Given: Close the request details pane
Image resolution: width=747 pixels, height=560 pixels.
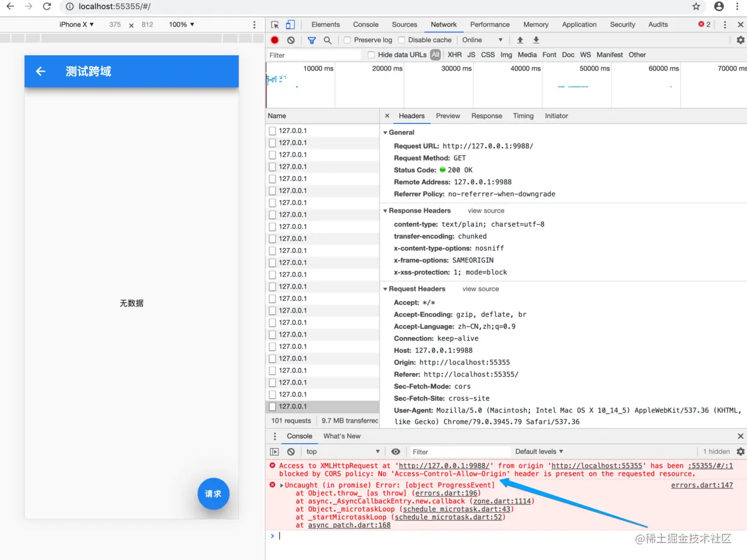Looking at the screenshot, I should click(387, 116).
